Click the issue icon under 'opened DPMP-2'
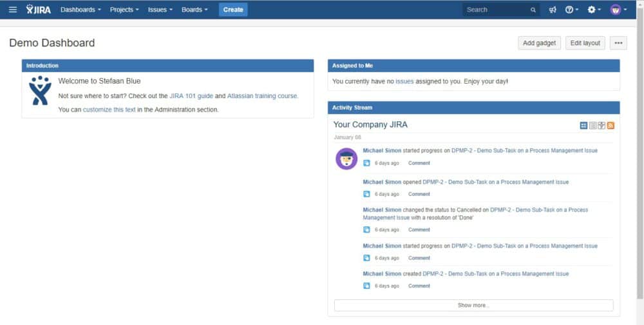The image size is (644, 325). tap(366, 194)
